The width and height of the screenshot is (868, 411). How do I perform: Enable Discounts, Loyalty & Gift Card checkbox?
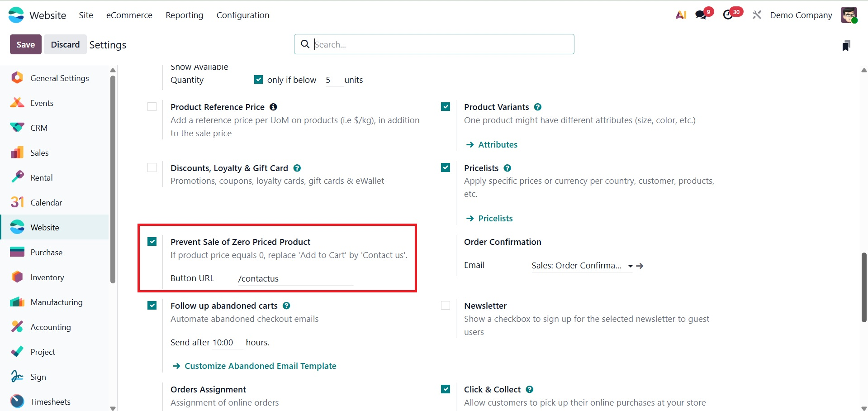[152, 168]
